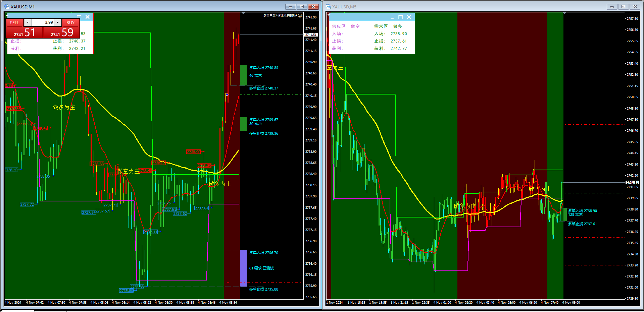Screen dimensions: 644x312
Task: Click take-profit value '2742. 21' in M1 panel
Action: [x=77, y=49]
